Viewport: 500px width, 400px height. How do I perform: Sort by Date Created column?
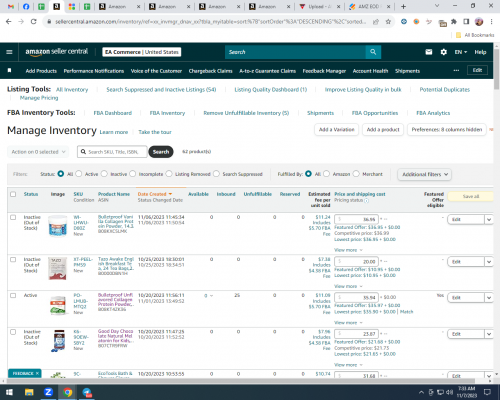[155, 194]
